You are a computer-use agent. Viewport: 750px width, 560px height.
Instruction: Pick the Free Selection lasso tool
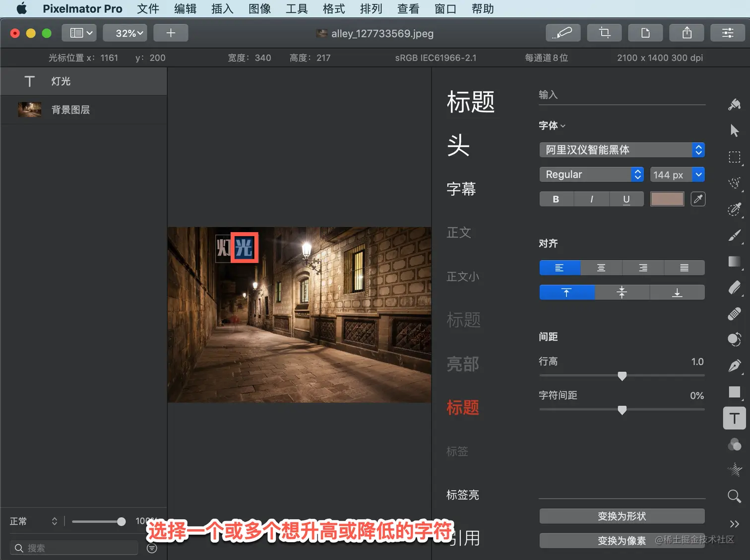(x=734, y=183)
